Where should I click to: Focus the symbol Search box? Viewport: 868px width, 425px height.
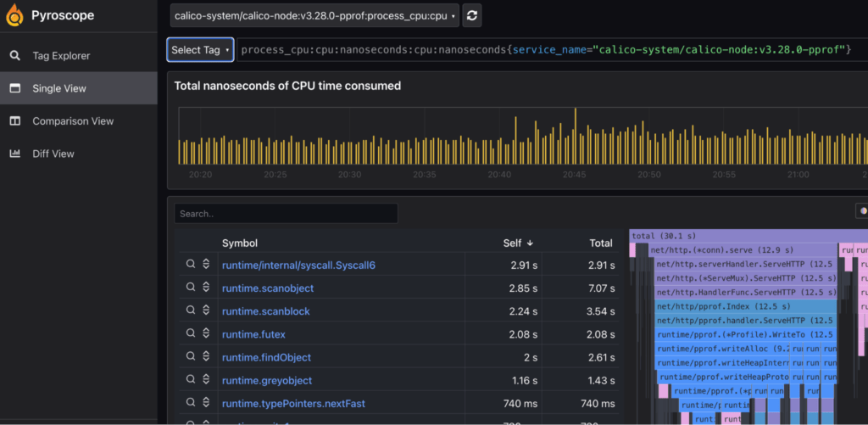[286, 213]
